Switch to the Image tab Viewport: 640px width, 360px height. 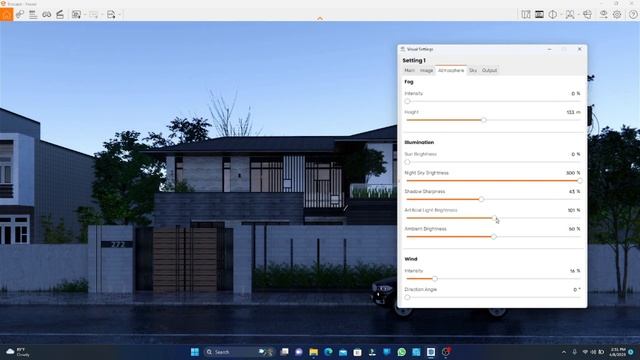coord(426,70)
